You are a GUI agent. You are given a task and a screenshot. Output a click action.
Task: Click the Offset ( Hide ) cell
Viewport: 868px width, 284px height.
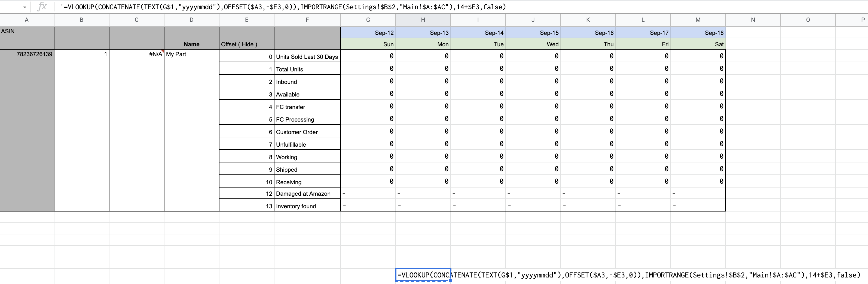(x=247, y=38)
